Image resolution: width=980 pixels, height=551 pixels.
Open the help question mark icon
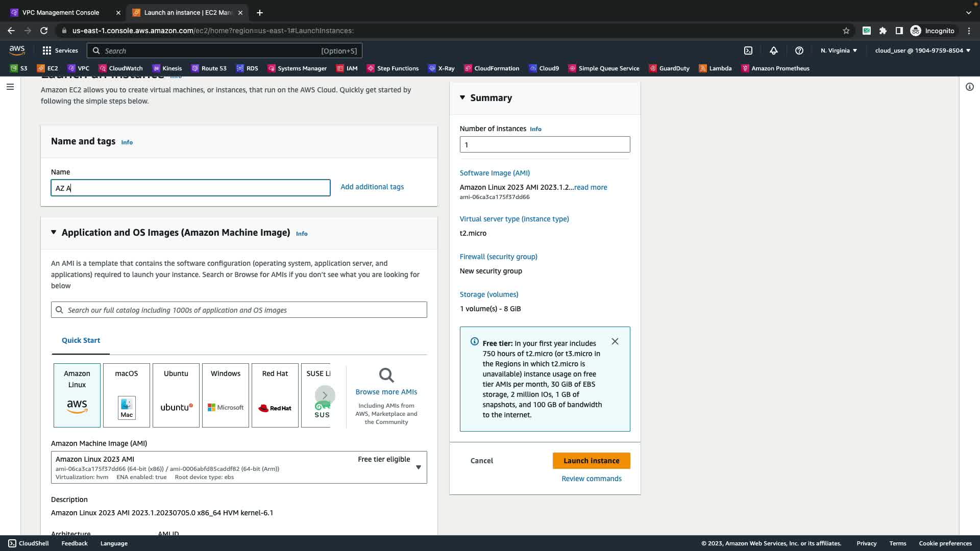coord(799,51)
